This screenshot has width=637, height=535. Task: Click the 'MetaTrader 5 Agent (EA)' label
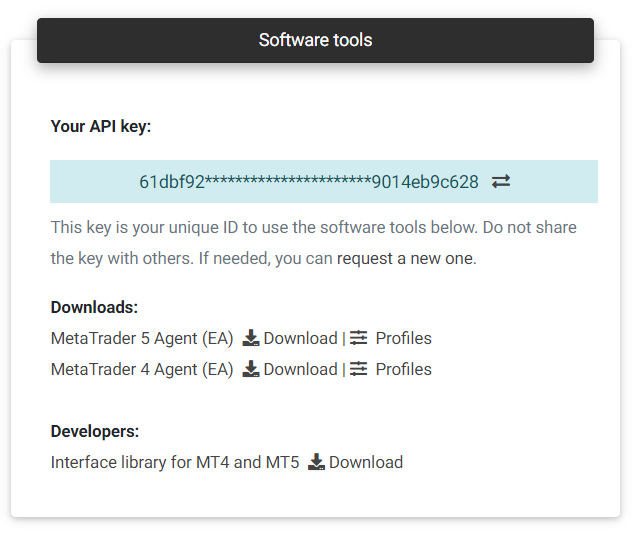click(142, 338)
